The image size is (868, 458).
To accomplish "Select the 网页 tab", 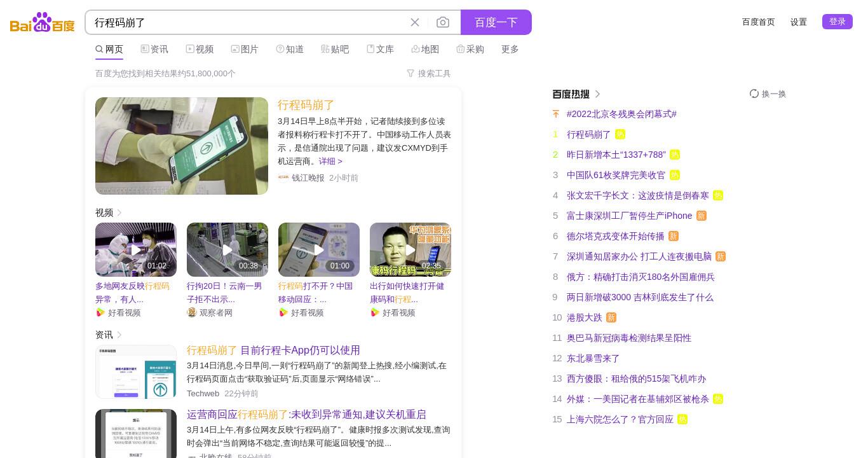I will point(109,49).
